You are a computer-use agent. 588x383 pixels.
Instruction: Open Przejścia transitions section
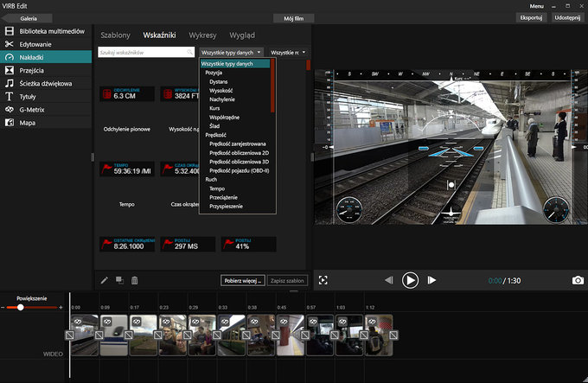[x=46, y=70]
